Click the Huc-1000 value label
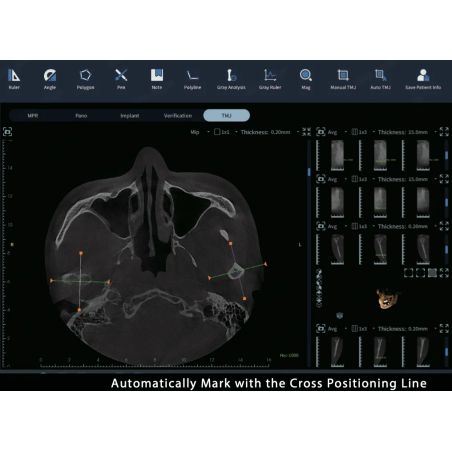The image size is (452, 452). pyautogui.click(x=289, y=355)
